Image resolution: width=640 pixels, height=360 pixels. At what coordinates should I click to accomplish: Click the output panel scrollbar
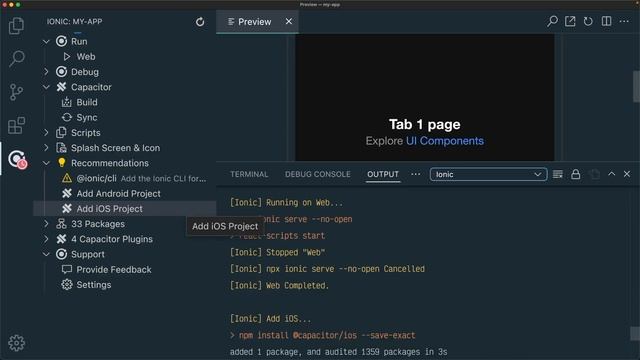[x=635, y=333]
